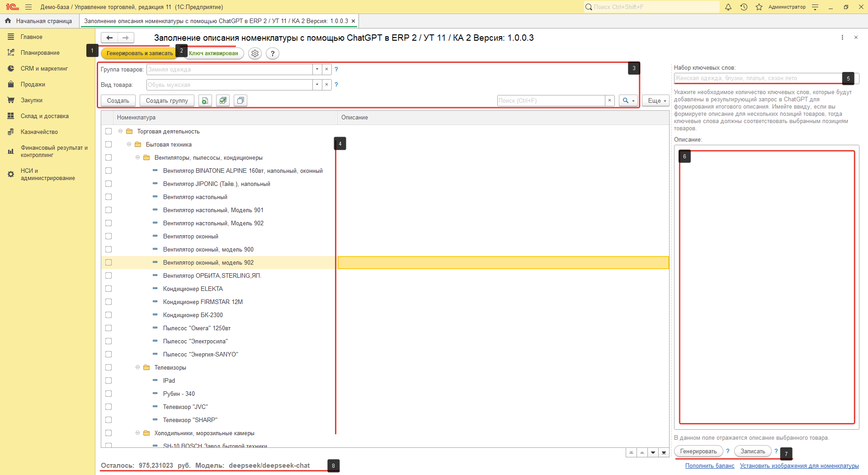This screenshot has width=868, height=475.
Task: Click the settings gear icon in toolbar
Action: coord(255,53)
